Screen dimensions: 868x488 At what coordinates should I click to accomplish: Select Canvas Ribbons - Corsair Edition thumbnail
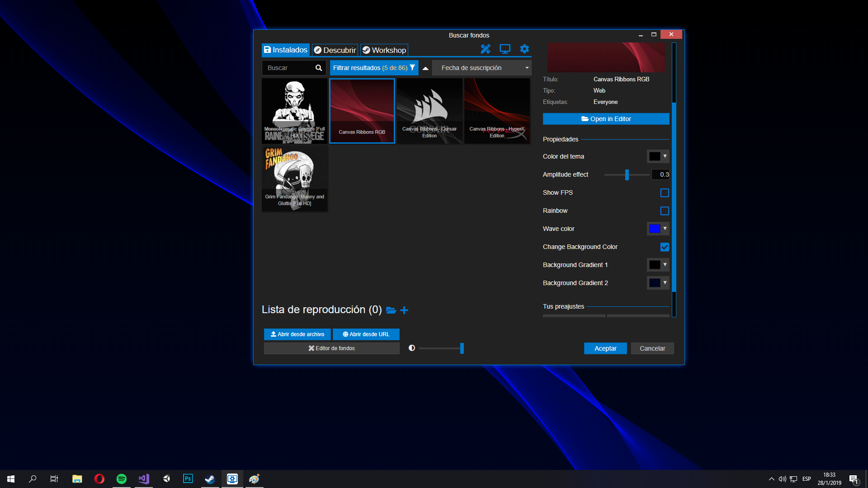429,111
